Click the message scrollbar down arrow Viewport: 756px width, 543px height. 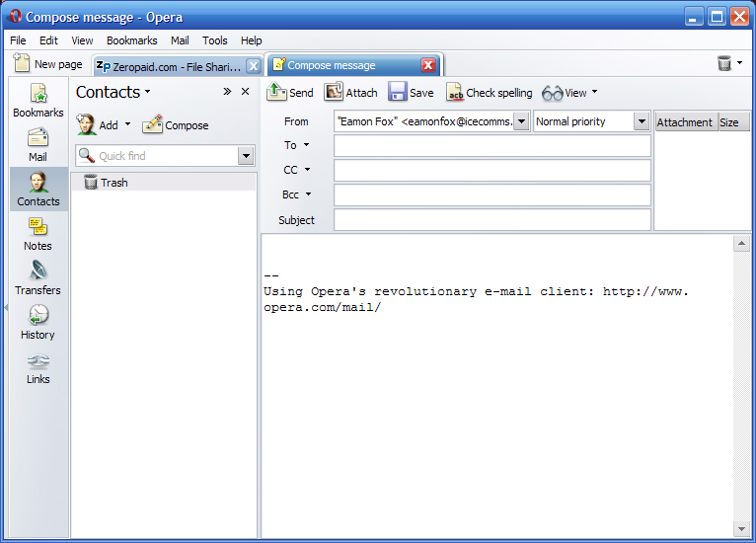click(741, 529)
